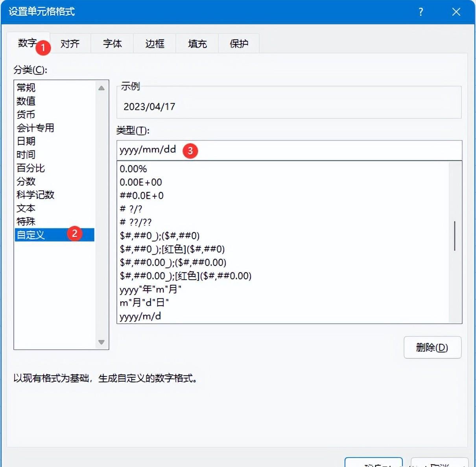476x467 pixels.
Task: Choose 货币 category
Action: [54, 114]
